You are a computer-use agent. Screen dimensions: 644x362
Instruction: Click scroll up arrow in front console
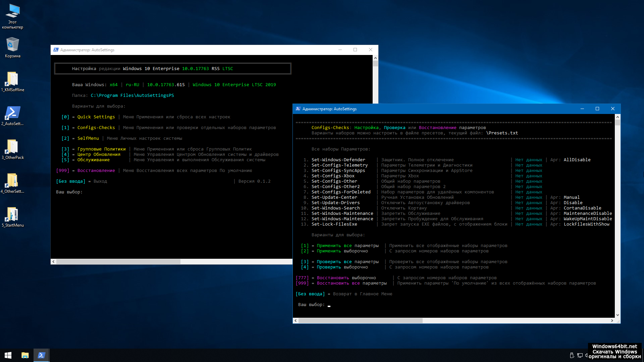click(618, 117)
